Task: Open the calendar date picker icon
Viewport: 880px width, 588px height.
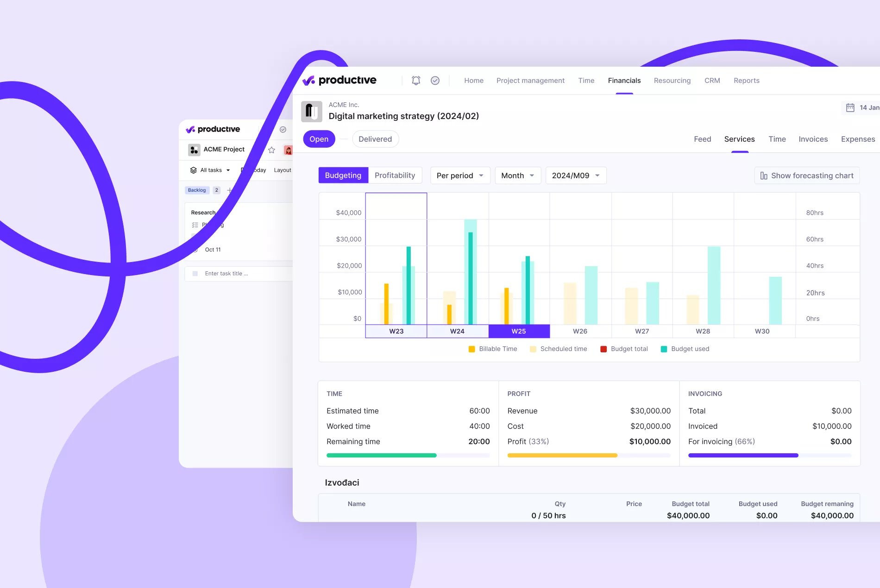Action: click(x=850, y=107)
